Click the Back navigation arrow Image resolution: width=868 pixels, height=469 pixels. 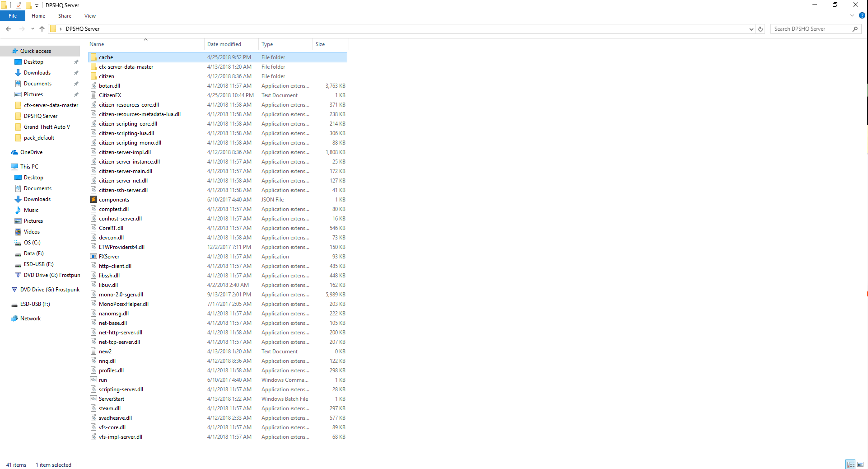click(x=9, y=29)
